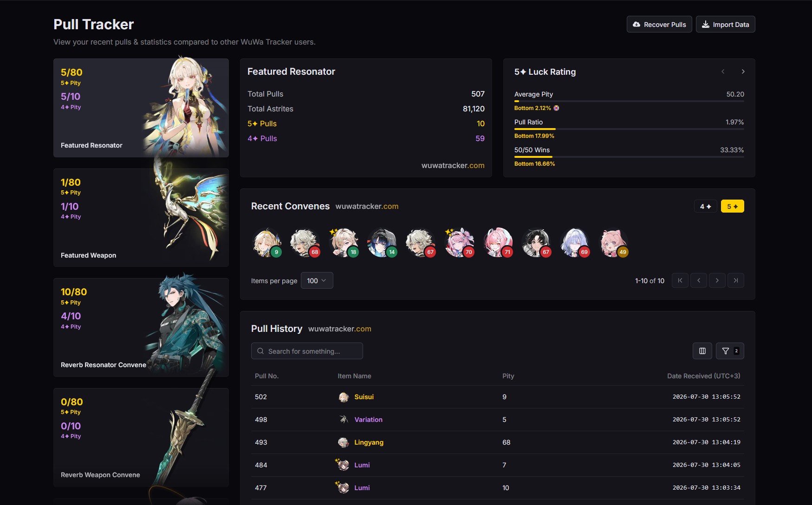This screenshot has height=505, width=812.
Task: Open the Pull History filter button
Action: click(730, 351)
